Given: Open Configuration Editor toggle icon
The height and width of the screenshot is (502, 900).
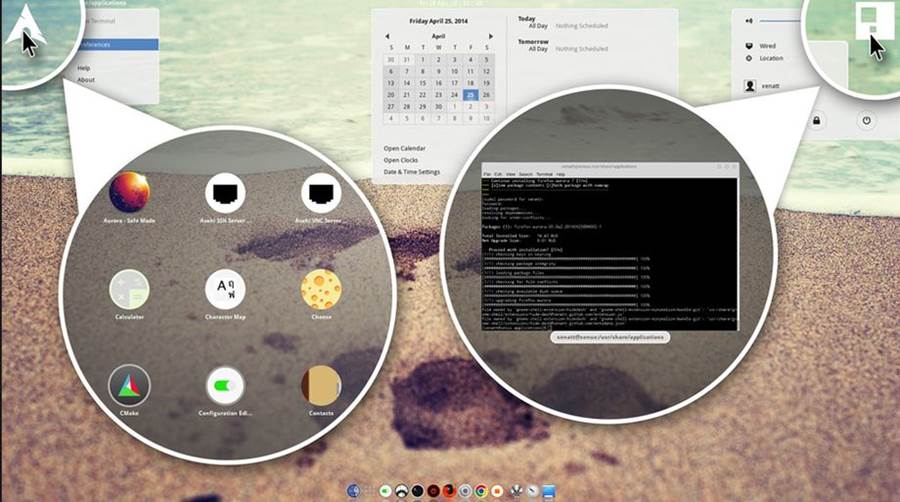Looking at the screenshot, I should pos(226,385).
